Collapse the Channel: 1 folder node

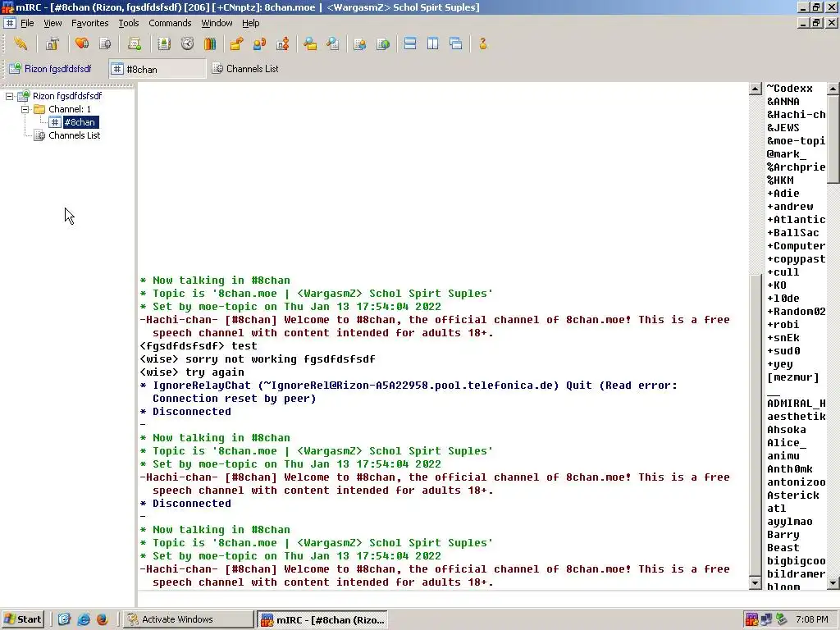click(25, 109)
